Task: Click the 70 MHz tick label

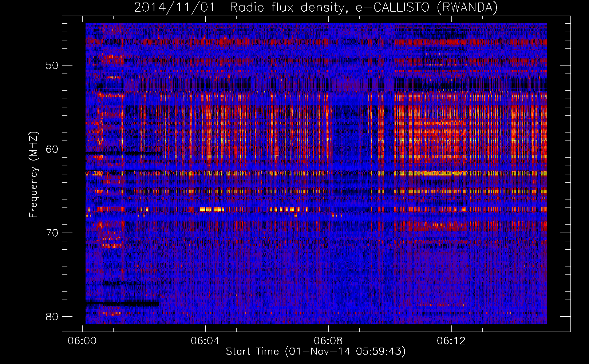Action: click(52, 233)
